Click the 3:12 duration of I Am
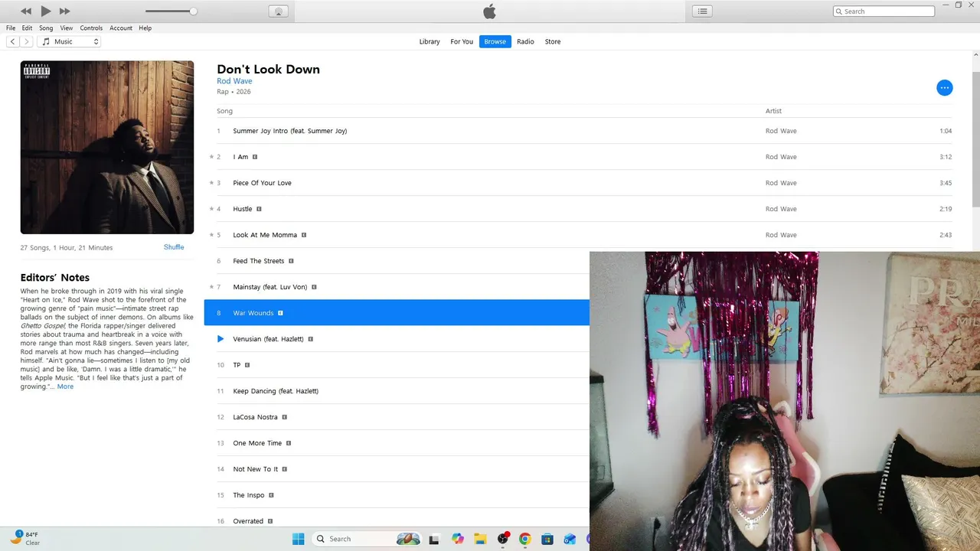980x551 pixels. pyautogui.click(x=946, y=157)
